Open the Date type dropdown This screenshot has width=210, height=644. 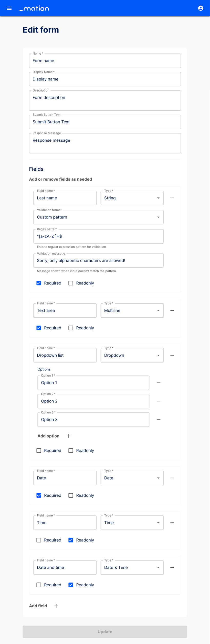tap(132, 478)
